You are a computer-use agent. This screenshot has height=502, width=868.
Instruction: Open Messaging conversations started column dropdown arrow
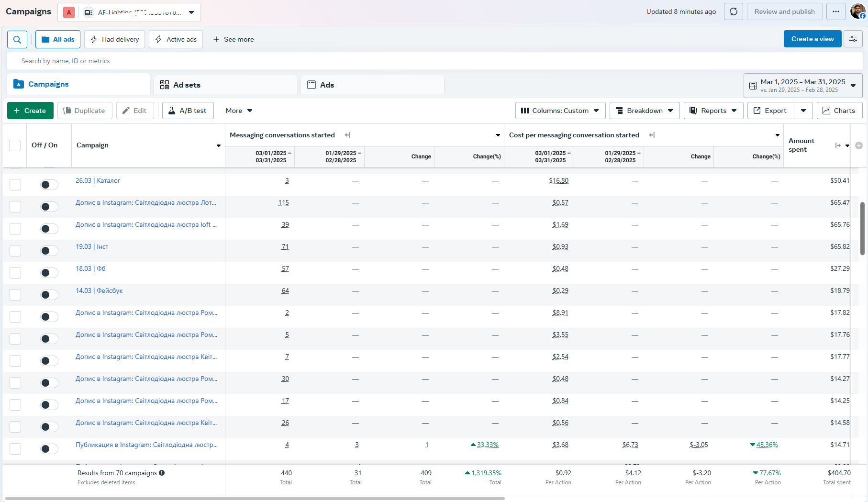click(x=498, y=135)
